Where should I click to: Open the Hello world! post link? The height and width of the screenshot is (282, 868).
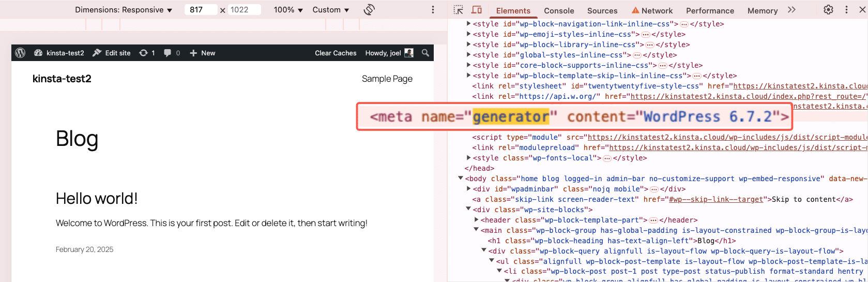[97, 199]
